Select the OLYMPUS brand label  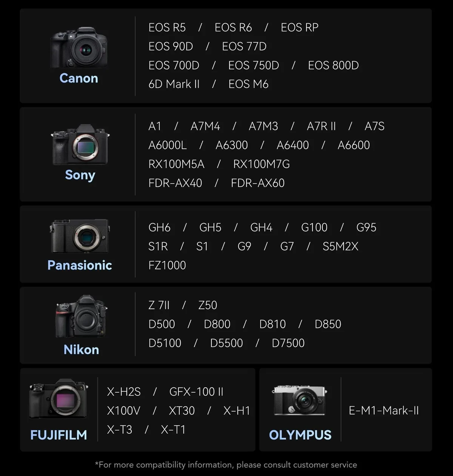coord(300,435)
